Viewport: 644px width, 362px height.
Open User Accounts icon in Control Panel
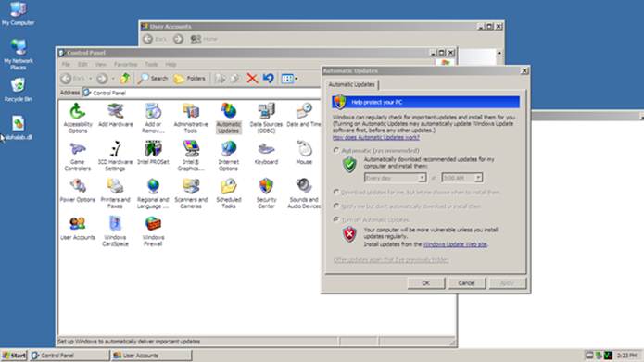point(78,228)
